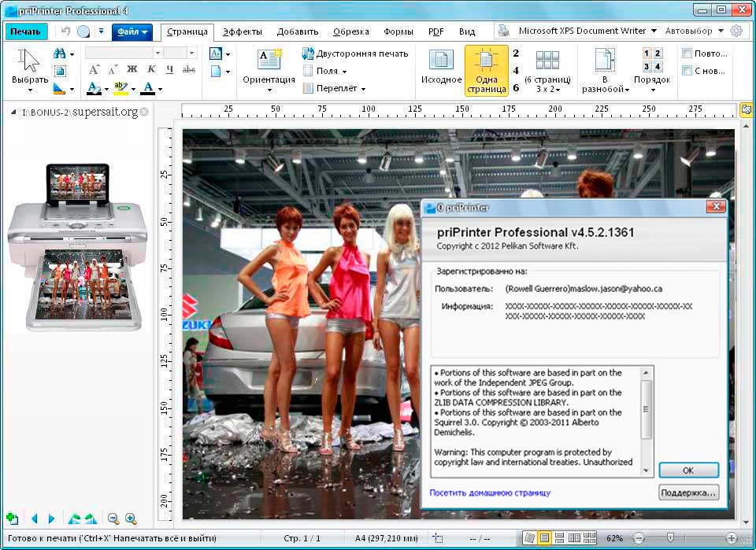Open the Ориентация orientation button
Image resolution: width=756 pixels, height=550 pixels.
click(x=269, y=70)
